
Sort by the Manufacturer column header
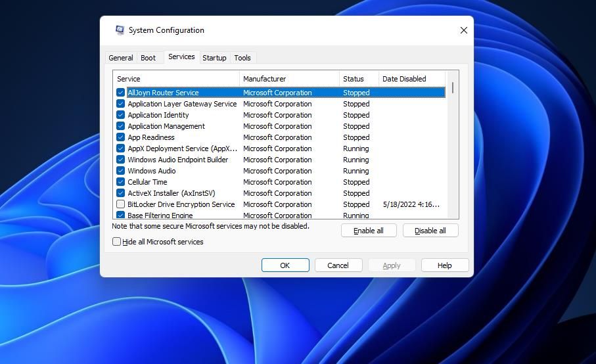point(289,79)
